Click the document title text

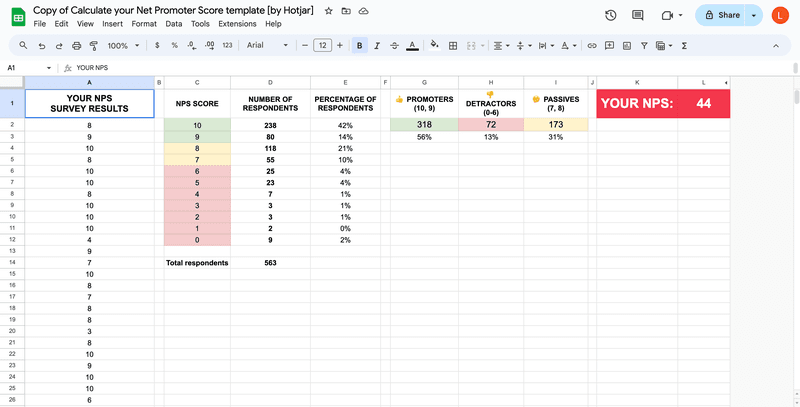[x=173, y=10]
